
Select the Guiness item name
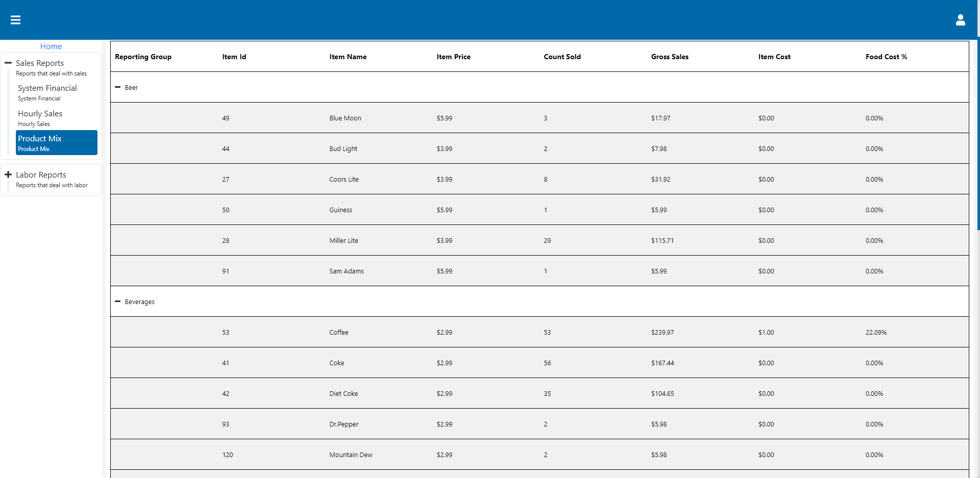(340, 210)
